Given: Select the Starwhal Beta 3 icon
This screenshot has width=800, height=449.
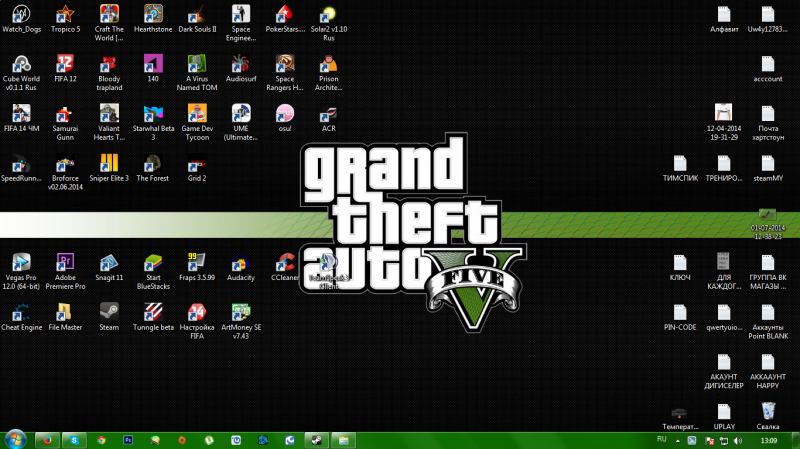Looking at the screenshot, I should (x=153, y=122).
